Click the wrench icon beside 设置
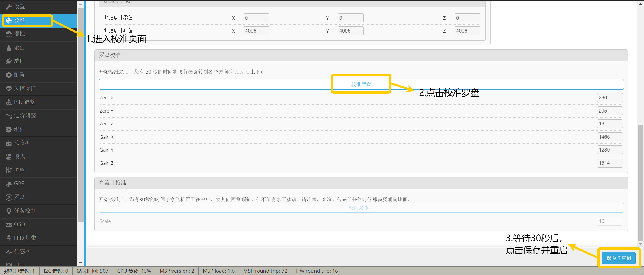This screenshot has width=644, height=275. click(9, 6)
